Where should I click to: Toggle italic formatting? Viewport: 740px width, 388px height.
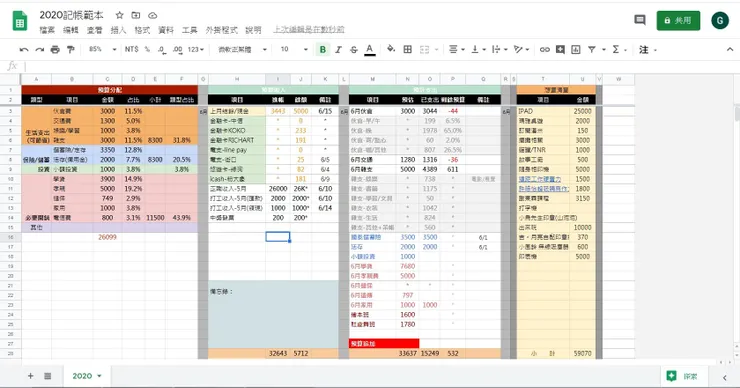pyautogui.click(x=338, y=49)
